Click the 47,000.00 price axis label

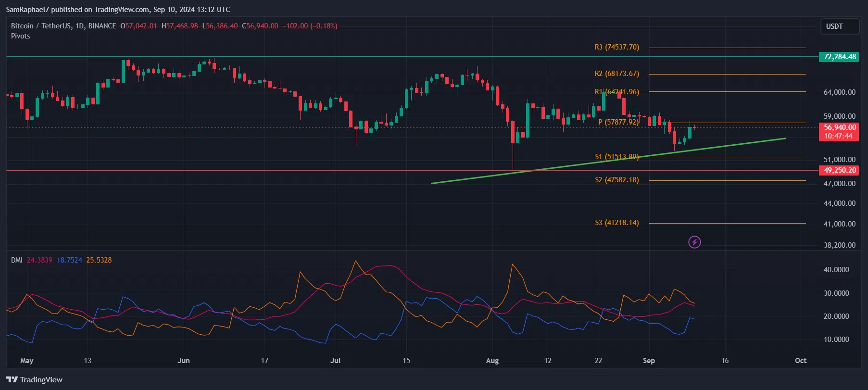click(840, 184)
